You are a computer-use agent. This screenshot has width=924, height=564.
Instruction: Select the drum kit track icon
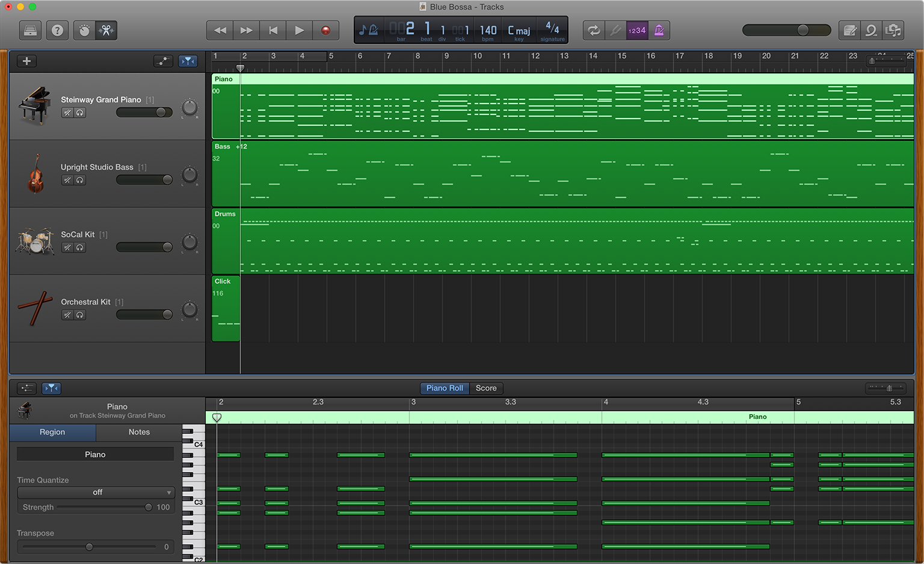point(34,241)
